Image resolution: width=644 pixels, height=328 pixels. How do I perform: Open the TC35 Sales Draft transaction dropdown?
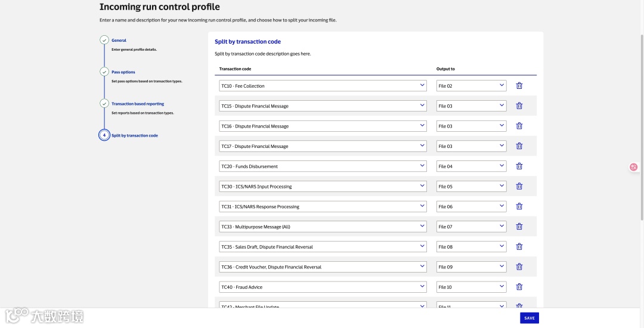coord(323,247)
